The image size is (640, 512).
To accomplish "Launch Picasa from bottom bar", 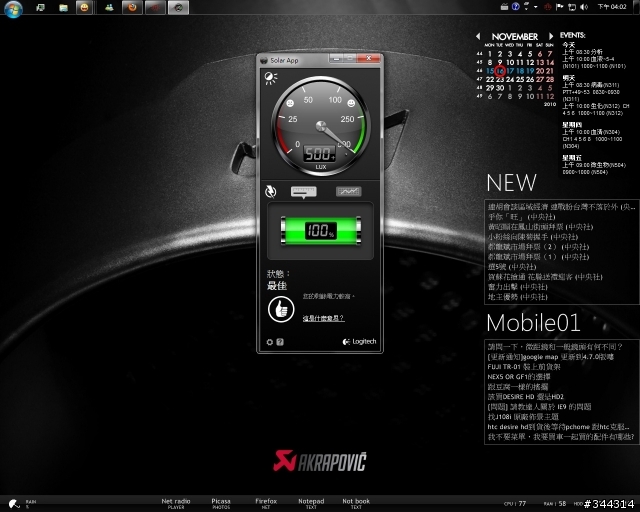I will coord(221,503).
